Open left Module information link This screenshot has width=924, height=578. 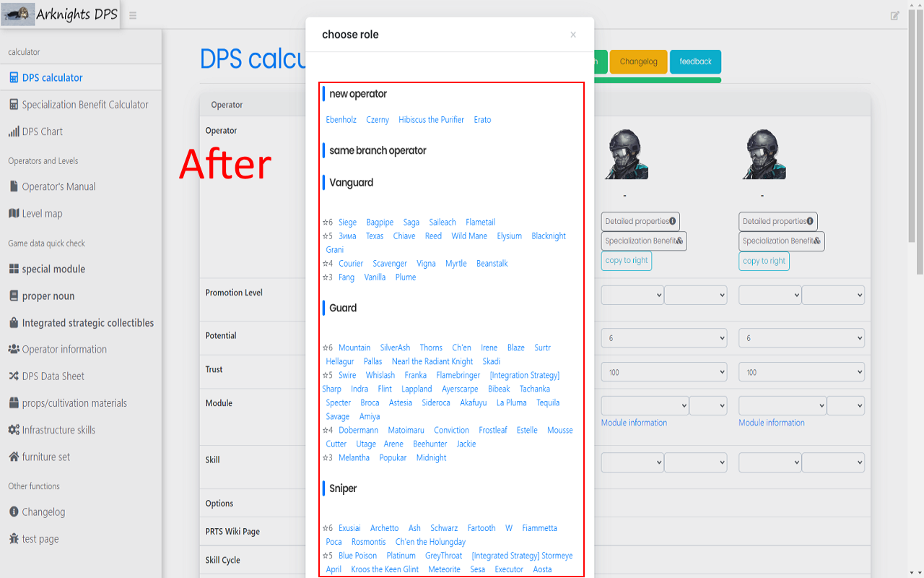[x=634, y=423]
